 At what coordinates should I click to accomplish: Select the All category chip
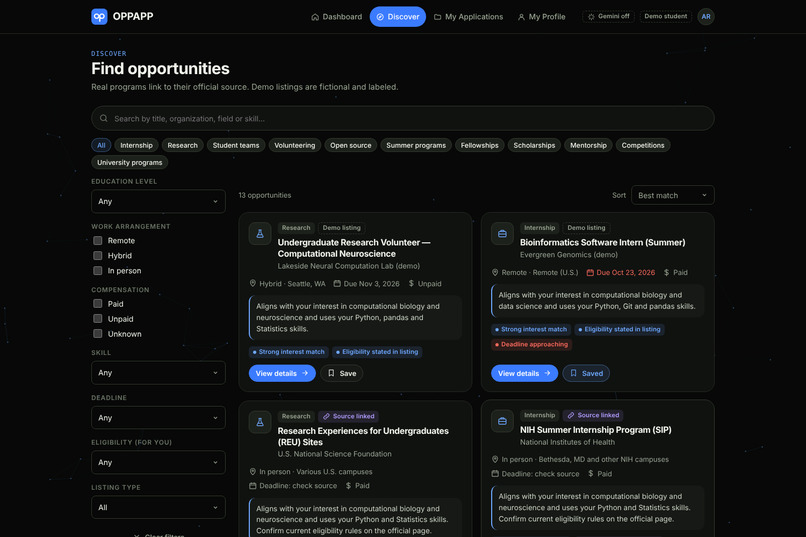[x=101, y=145]
